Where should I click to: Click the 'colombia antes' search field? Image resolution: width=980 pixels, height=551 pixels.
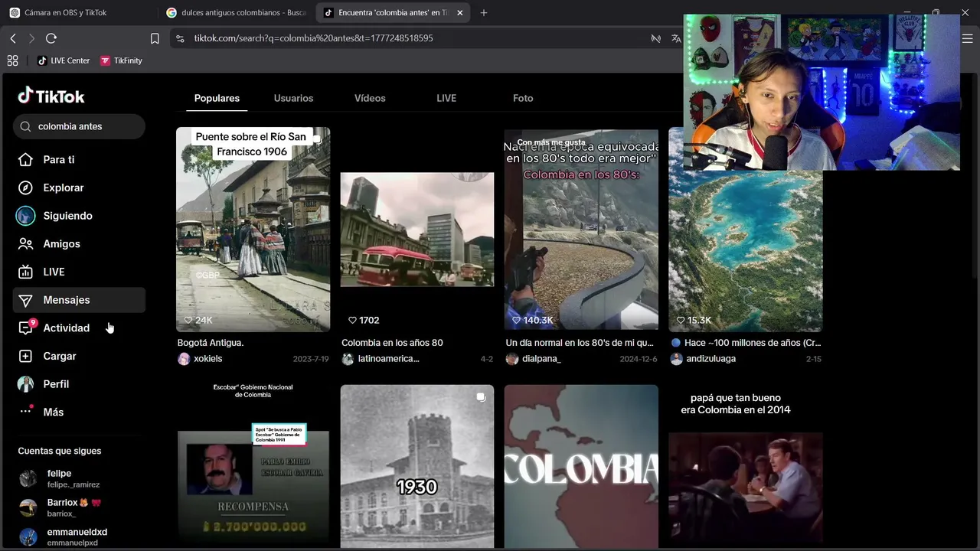79,126
